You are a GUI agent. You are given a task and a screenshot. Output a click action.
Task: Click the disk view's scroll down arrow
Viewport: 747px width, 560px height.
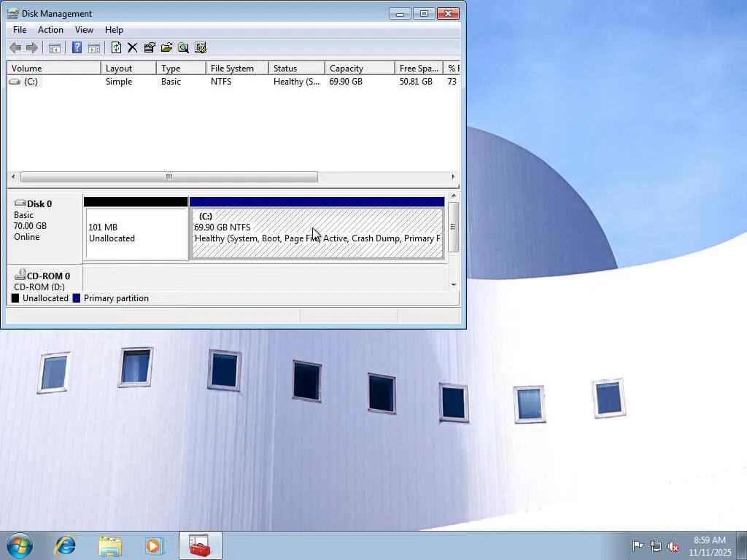coord(454,285)
